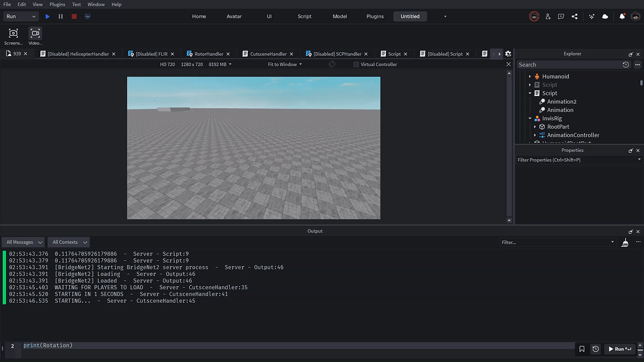Click the Explorer Search field

(569, 65)
